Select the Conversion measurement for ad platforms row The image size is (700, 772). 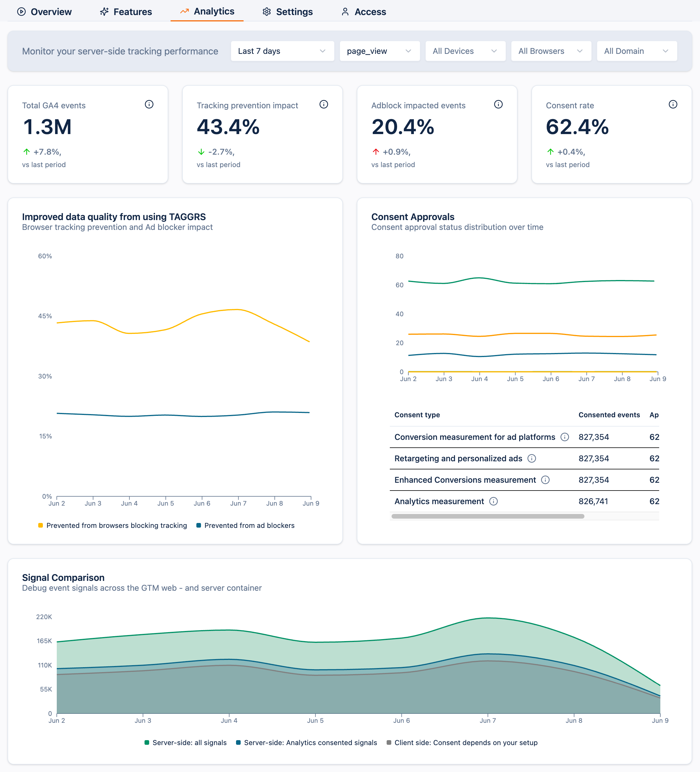tap(524, 437)
